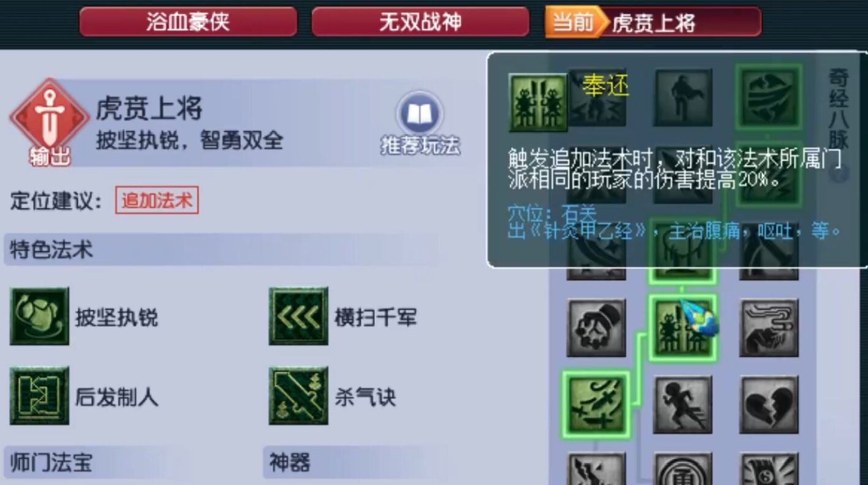
Task: Select the broken heart meridian node
Action: point(769,405)
